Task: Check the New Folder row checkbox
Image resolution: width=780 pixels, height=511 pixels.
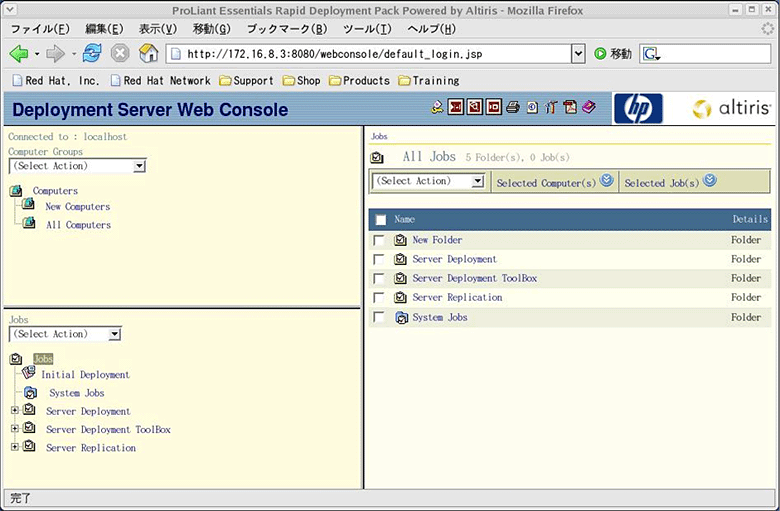Action: 379,240
